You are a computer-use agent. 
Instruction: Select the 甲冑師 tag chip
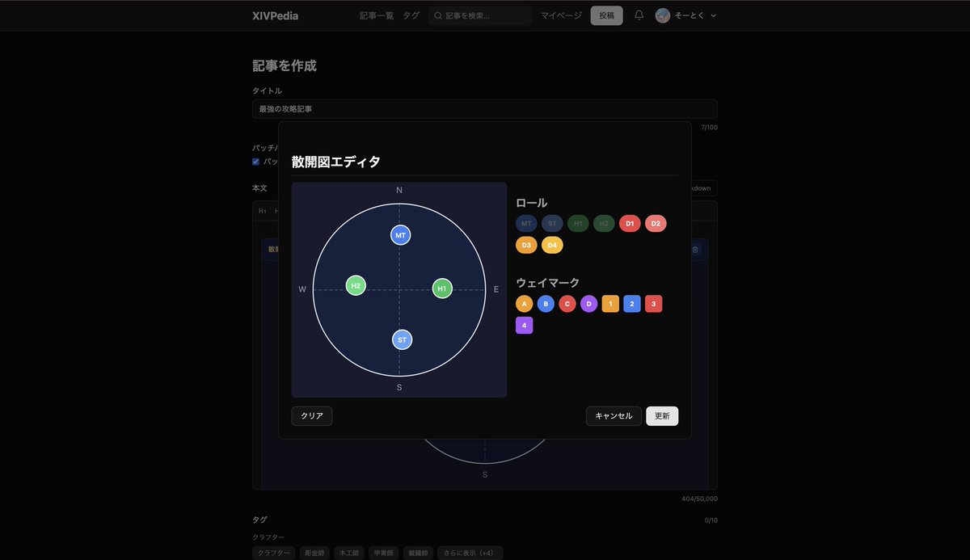384,553
